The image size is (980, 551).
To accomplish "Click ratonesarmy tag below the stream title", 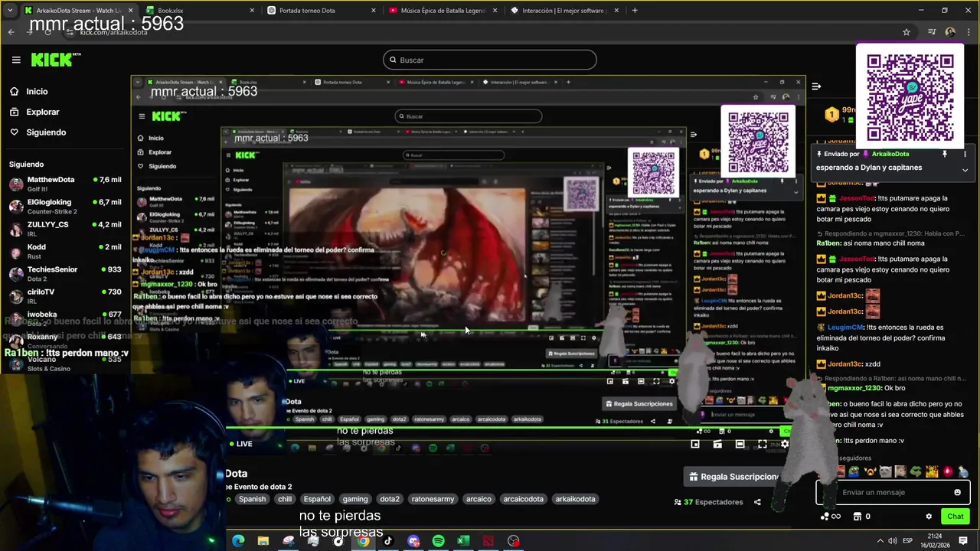I will [x=433, y=499].
